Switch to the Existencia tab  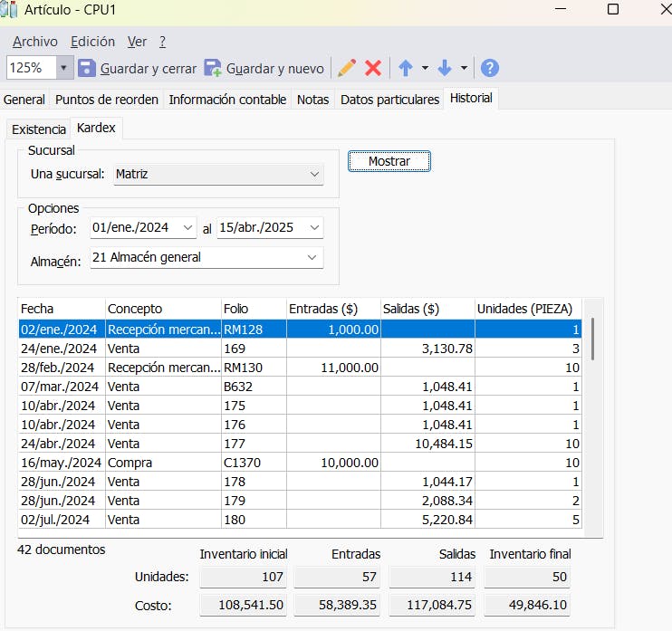[39, 129]
